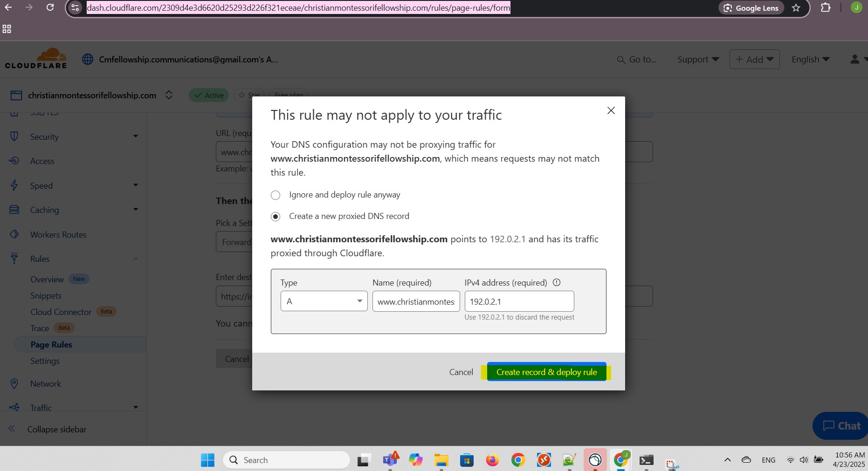868x471 pixels.
Task: Show hidden system tray icons
Action: pyautogui.click(x=727, y=460)
